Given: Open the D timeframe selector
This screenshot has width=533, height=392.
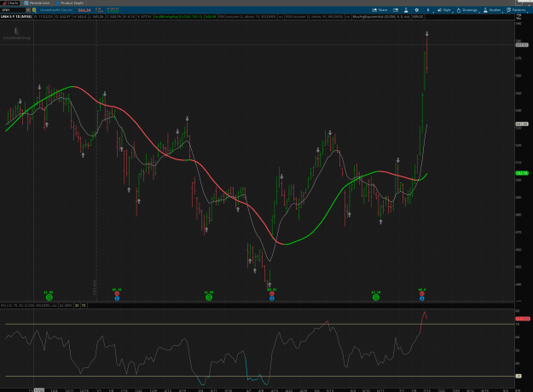Looking at the screenshot, I should 428,10.
